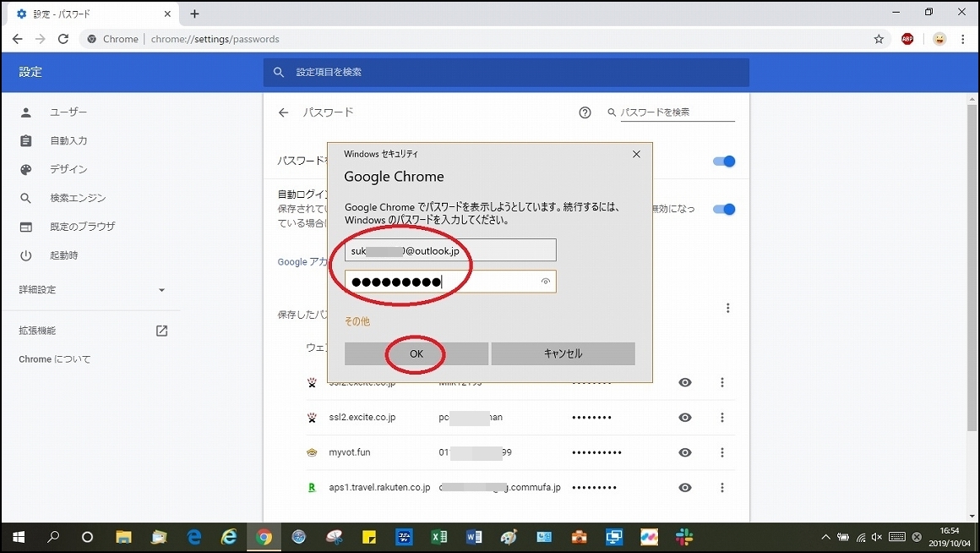Open more actions for aps1.travel.rakuten.co.jp
Viewport: 980px width, 553px height.
[x=721, y=487]
